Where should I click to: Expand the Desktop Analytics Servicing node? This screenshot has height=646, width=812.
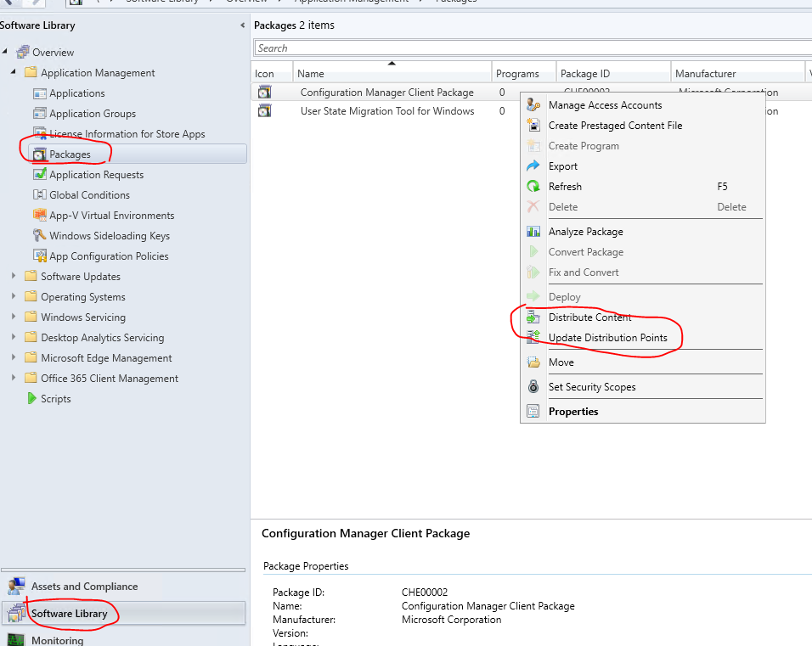tap(14, 337)
